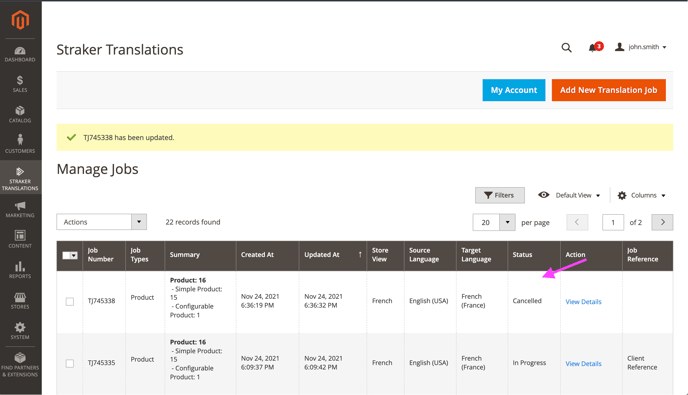Image resolution: width=688 pixels, height=395 pixels.
Task: Click created time Nov 24, 2021 6:36:19 PM
Action: click(260, 301)
